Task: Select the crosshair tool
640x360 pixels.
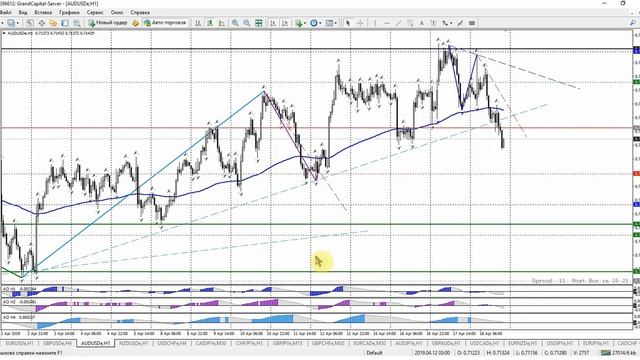Action: pyautogui.click(x=360, y=23)
